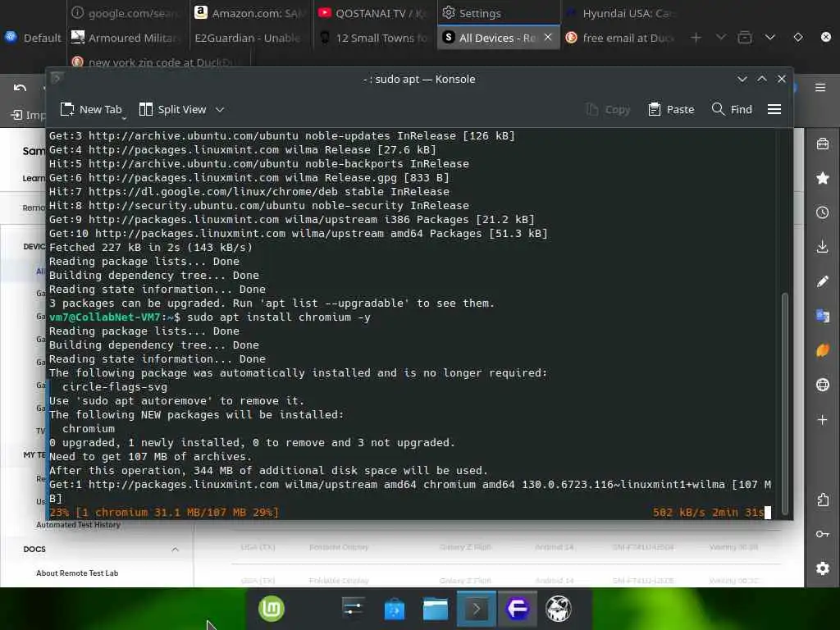Open sidebar settings gear icon
The height and width of the screenshot is (630, 840).
click(x=823, y=568)
